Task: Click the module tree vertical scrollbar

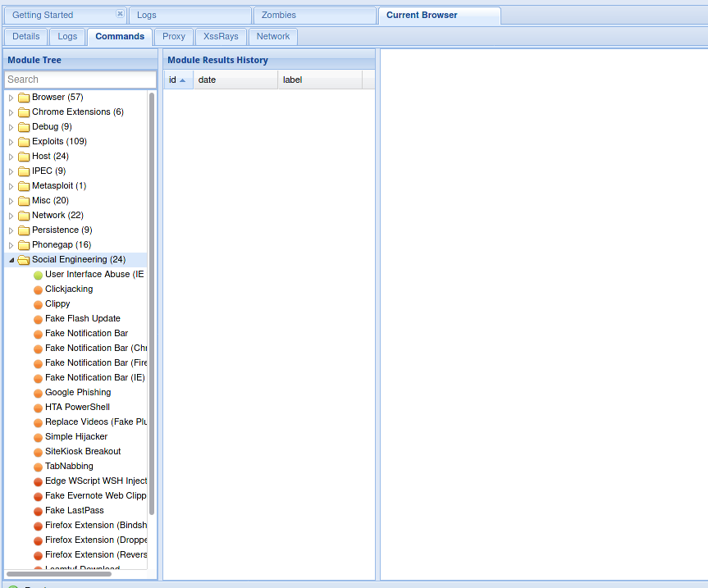Action: (152, 328)
